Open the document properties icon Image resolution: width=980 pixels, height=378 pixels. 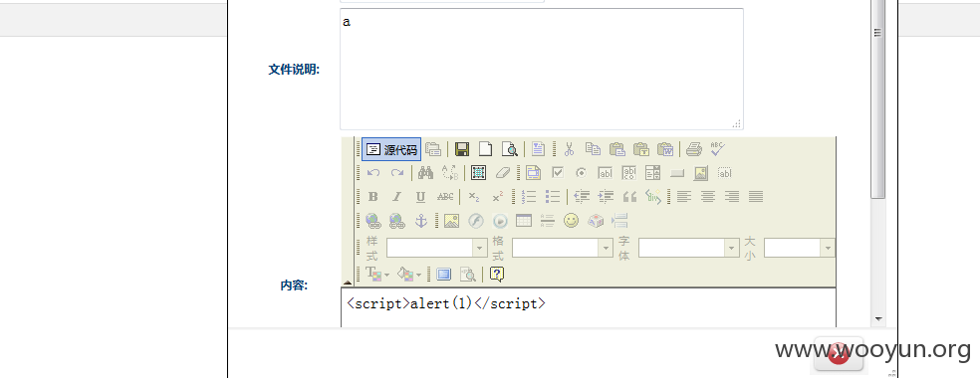coord(433,149)
